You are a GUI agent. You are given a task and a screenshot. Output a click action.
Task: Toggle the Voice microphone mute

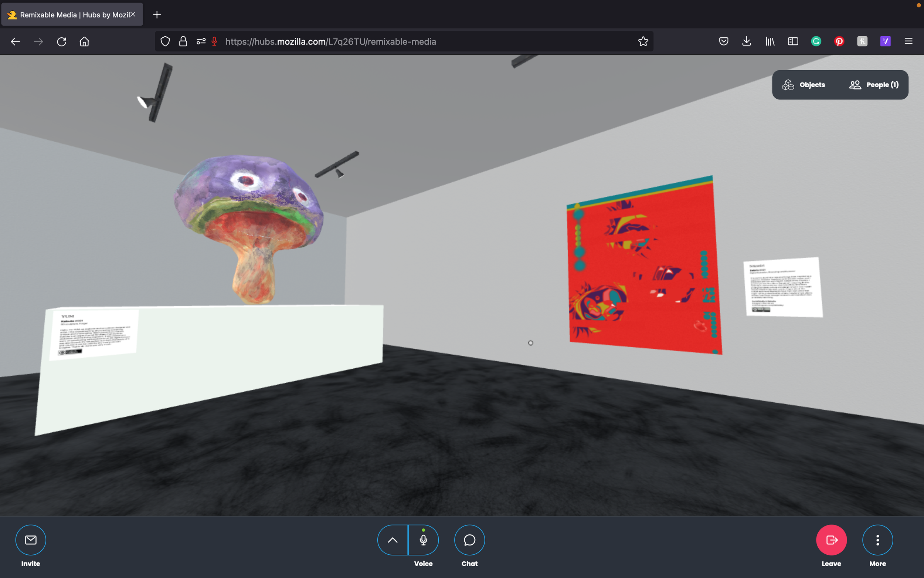tap(423, 540)
